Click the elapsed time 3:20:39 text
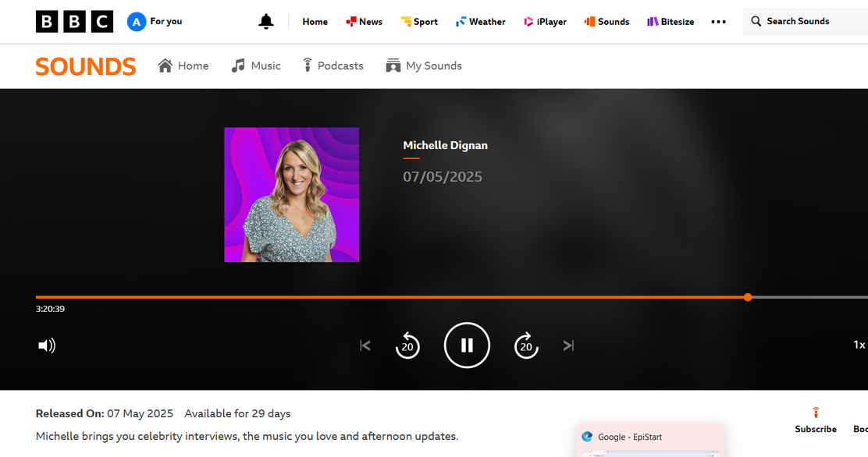This screenshot has width=868, height=457. (x=51, y=309)
